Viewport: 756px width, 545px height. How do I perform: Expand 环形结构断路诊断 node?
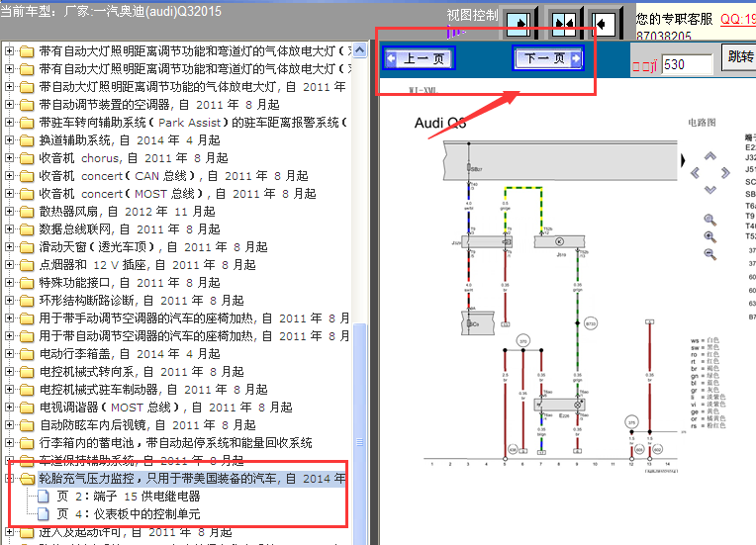click(x=9, y=301)
